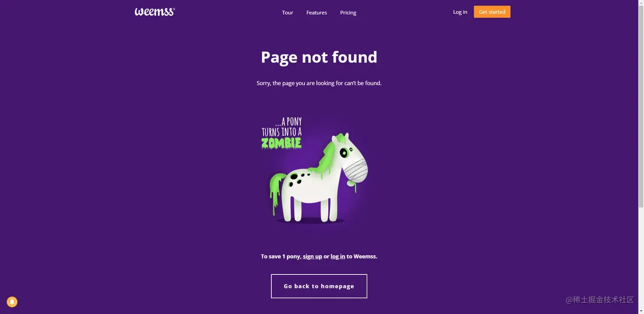Click Log in in the header
The width and height of the screenshot is (644, 314).
(x=460, y=12)
